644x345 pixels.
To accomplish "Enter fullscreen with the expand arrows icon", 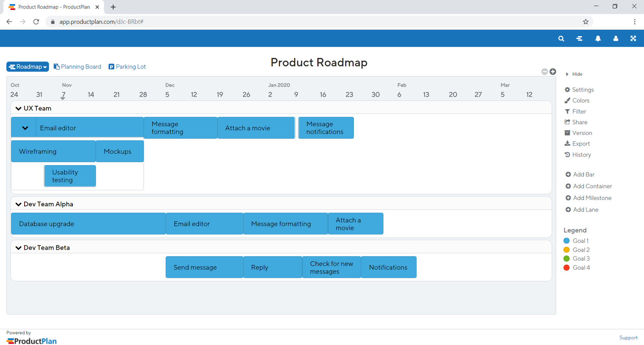I will pos(633,39).
